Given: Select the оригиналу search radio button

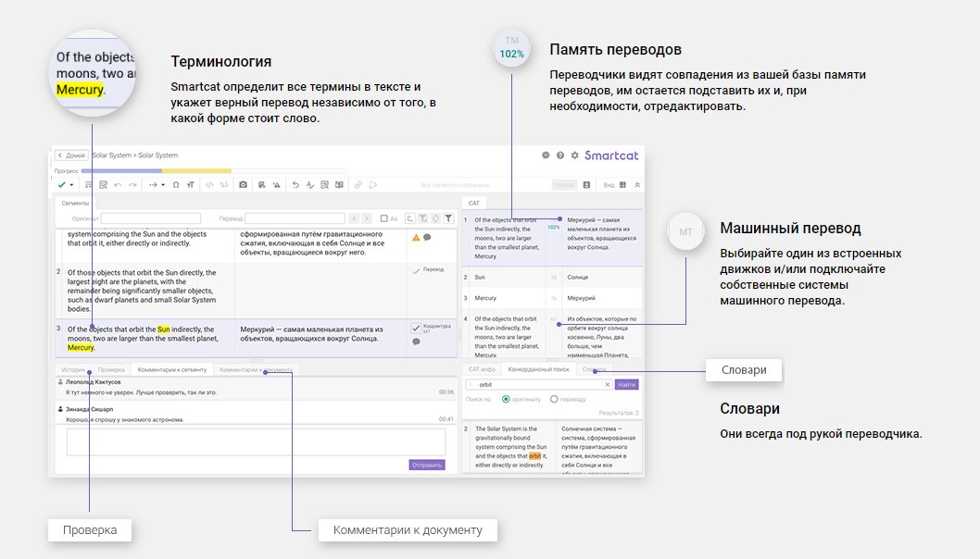Looking at the screenshot, I should click(506, 399).
